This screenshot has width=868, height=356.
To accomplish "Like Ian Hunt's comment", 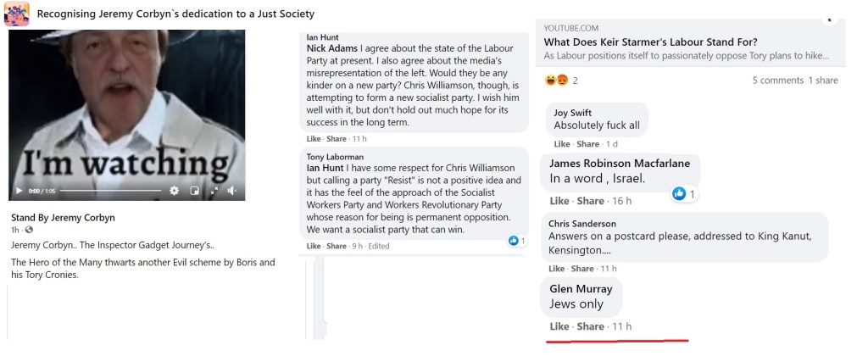I will [x=314, y=138].
